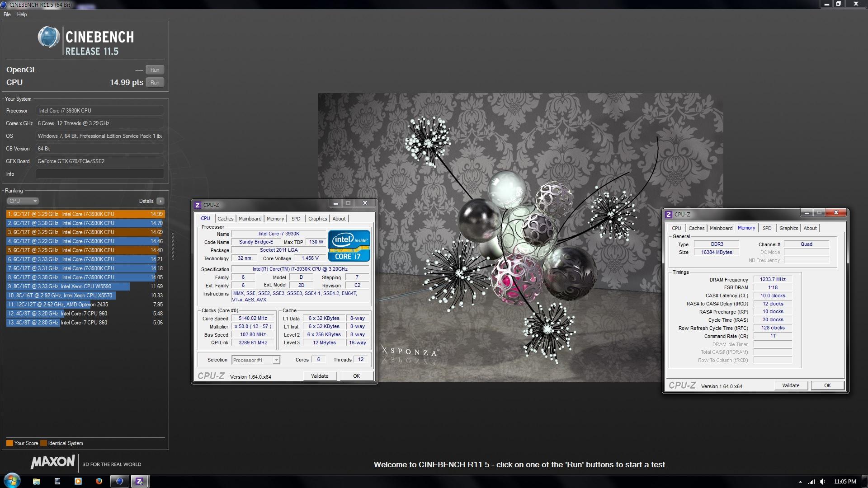Click the Cinebench rendered scene image
Viewport: 868px width, 488px height.
click(x=520, y=238)
